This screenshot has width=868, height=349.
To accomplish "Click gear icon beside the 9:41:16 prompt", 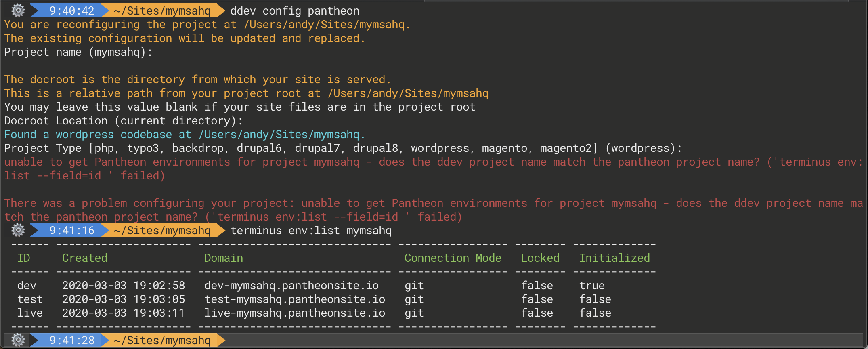I will point(18,230).
